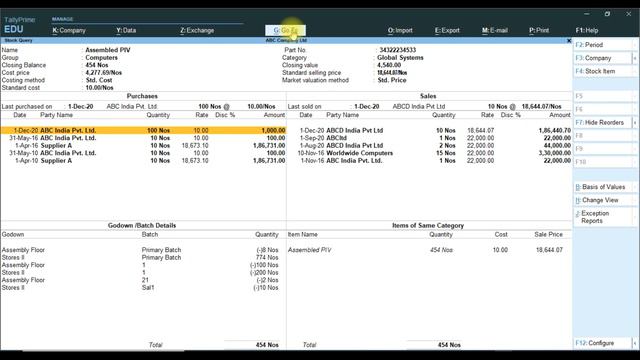Screen dimensions: 640x360
Task: Restore down the TallyPrime window
Action: pos(607,13)
